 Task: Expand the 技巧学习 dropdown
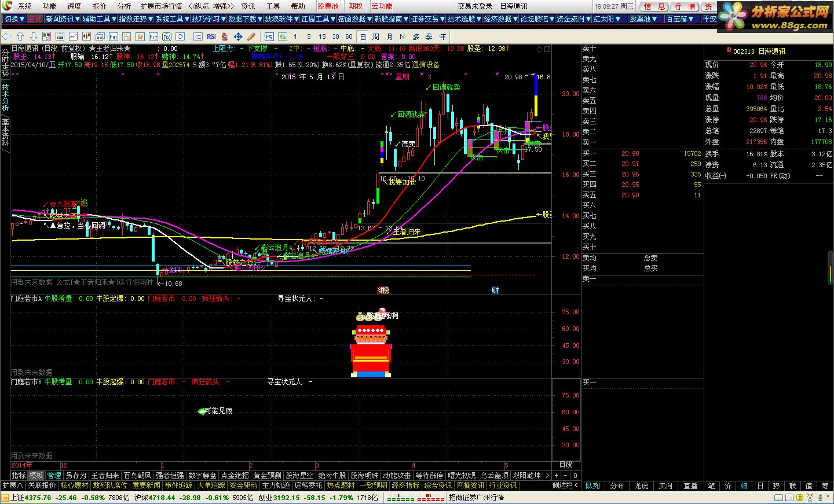tap(209, 19)
